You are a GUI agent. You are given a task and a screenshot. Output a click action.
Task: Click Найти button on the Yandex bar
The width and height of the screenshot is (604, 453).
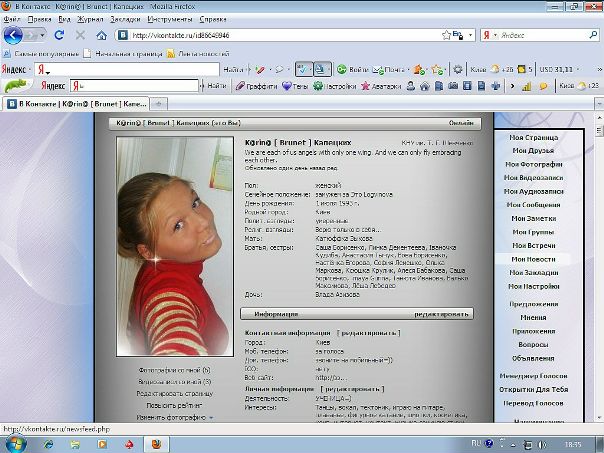[233, 69]
